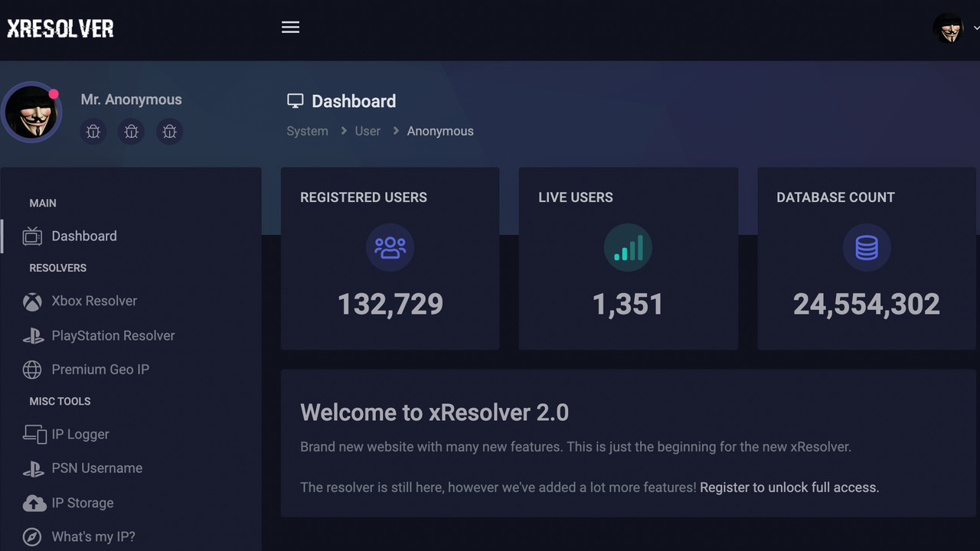
Task: Open the IP Logger tool
Action: click(x=80, y=434)
